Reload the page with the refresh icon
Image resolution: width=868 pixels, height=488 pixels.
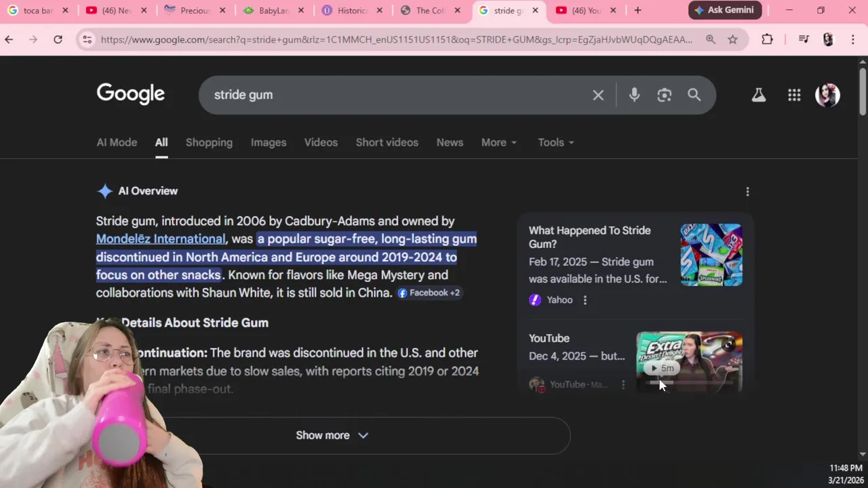pos(58,39)
